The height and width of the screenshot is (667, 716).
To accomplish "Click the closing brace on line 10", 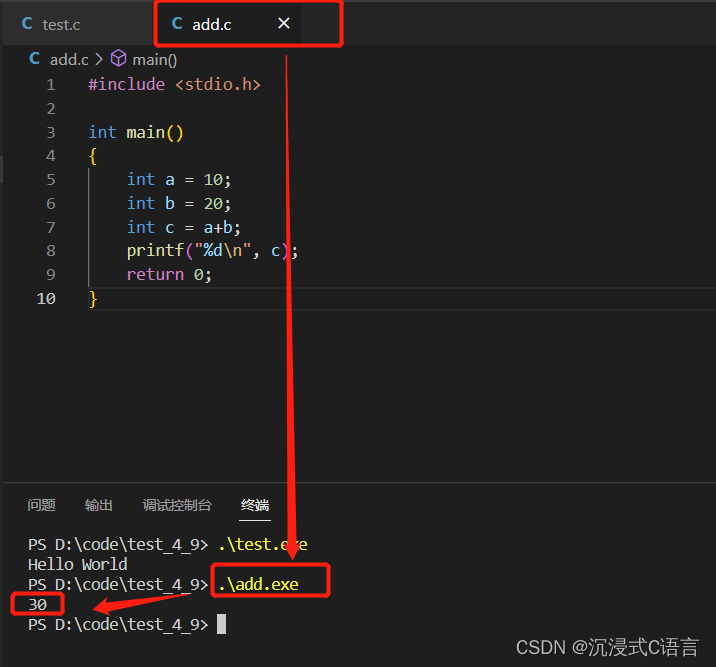I will point(93,299).
